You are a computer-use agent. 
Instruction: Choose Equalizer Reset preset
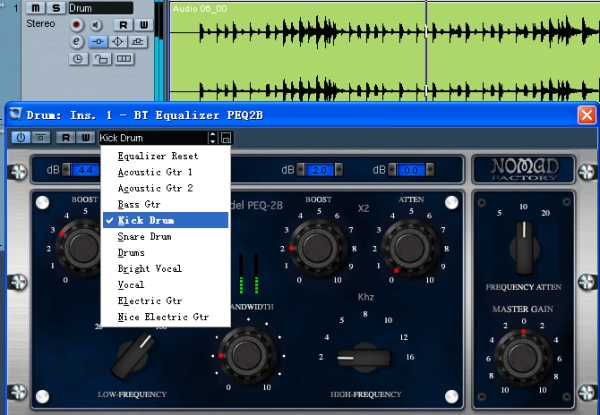tap(166, 156)
